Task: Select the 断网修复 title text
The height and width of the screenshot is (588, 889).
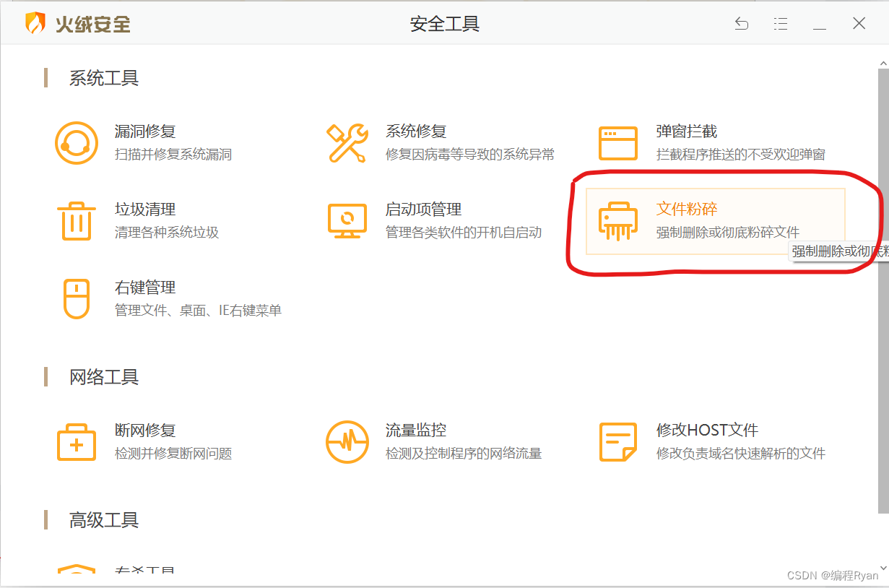Action: click(x=145, y=431)
